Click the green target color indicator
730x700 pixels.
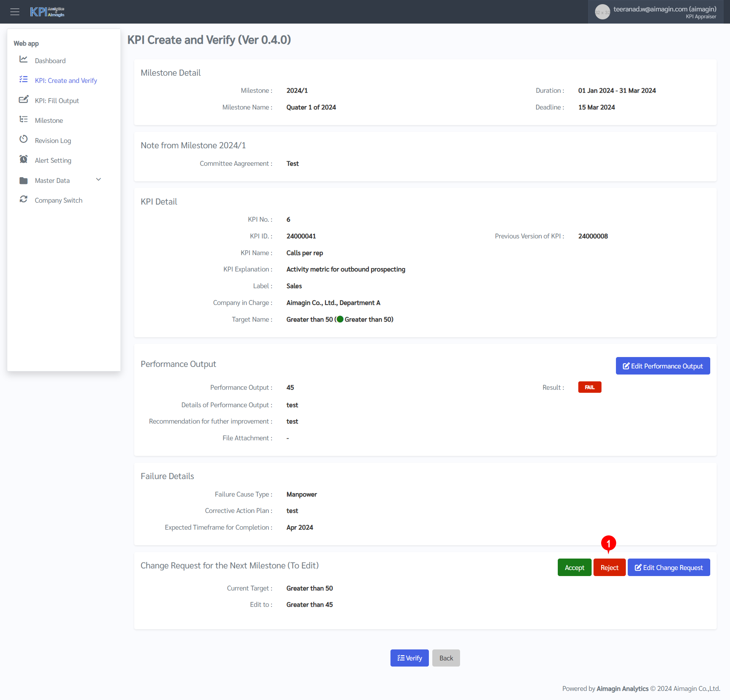(340, 319)
